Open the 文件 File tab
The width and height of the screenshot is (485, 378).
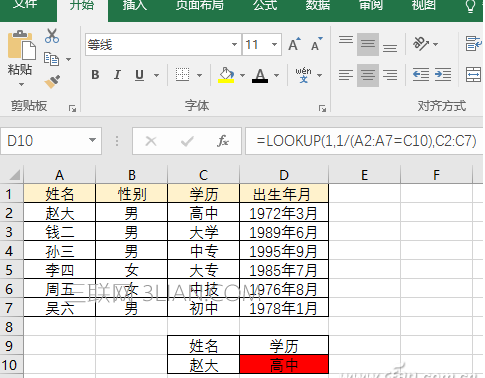point(25,5)
